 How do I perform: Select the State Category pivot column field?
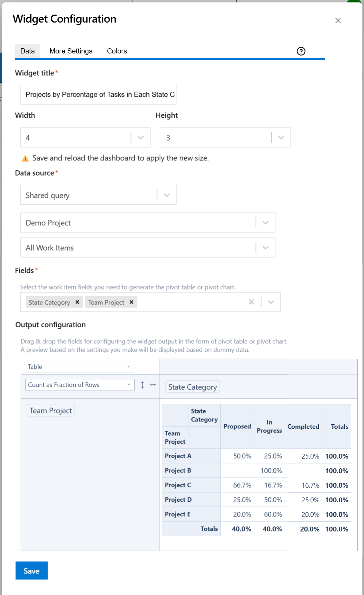(193, 387)
